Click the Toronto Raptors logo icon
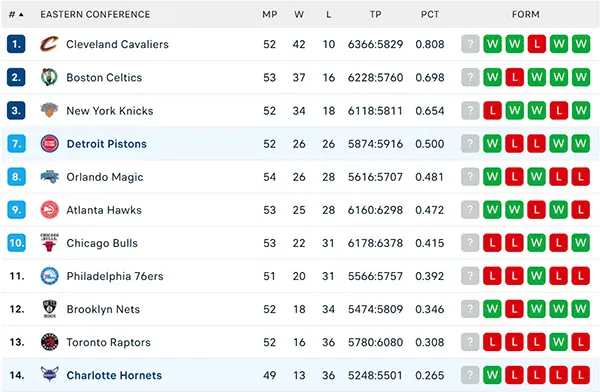The width and height of the screenshot is (600, 392). pos(49,342)
